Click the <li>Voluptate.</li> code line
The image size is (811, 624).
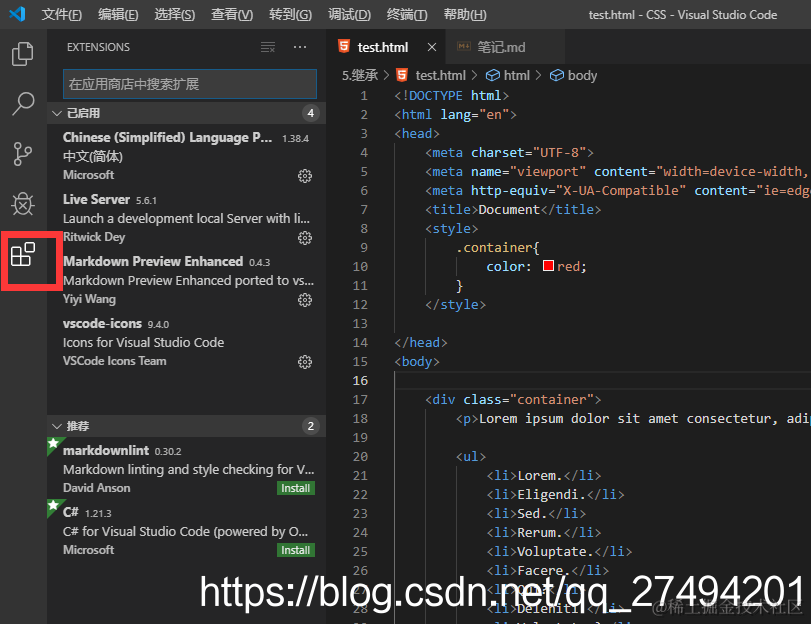[559, 552]
